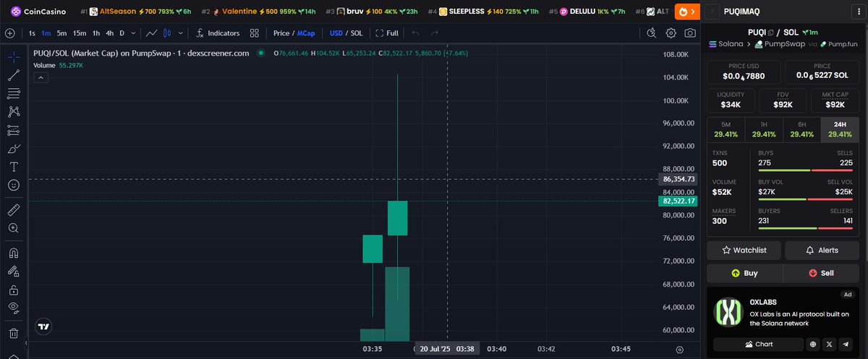Select the text annotation tool
The width and height of the screenshot is (868, 359).
(x=13, y=167)
